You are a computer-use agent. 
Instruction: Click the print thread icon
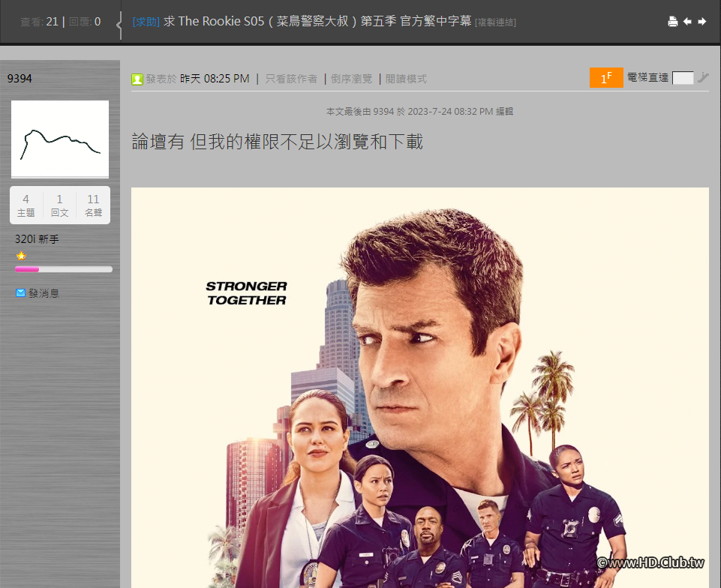click(673, 22)
